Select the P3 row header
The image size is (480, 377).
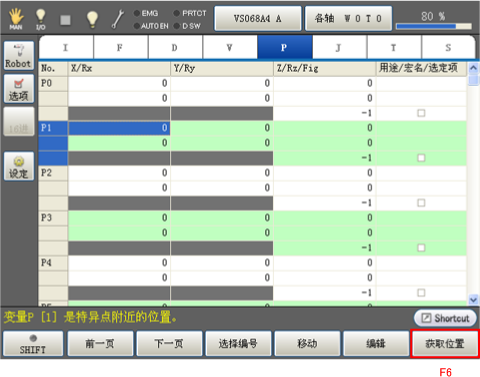53,218
